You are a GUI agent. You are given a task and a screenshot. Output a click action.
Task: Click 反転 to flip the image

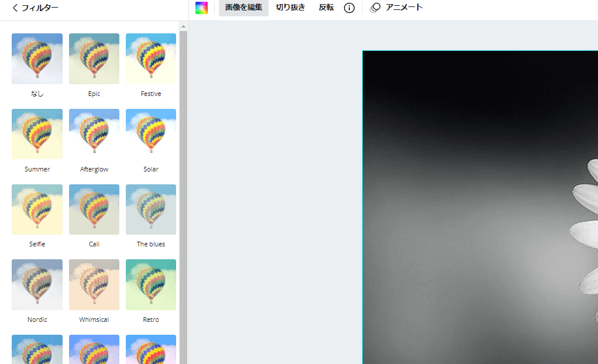click(x=325, y=8)
